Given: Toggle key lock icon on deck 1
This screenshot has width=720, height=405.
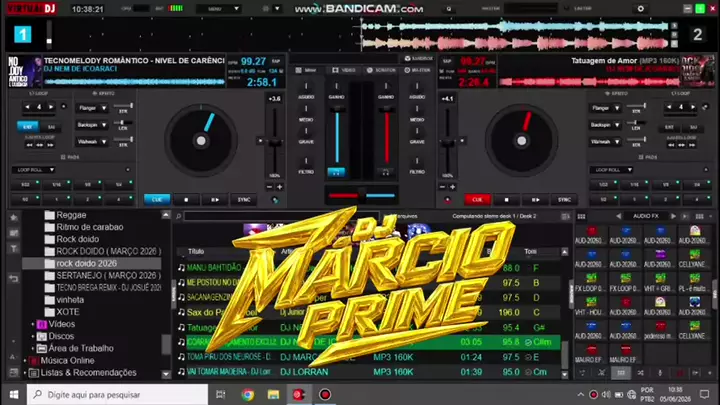Looking at the screenshot, I should (x=275, y=200).
